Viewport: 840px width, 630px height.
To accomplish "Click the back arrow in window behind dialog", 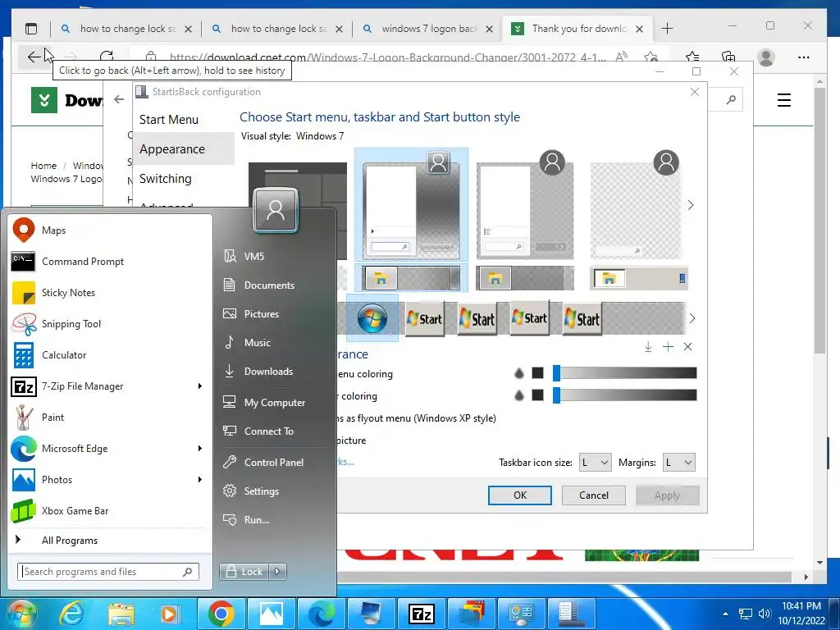I will [119, 99].
